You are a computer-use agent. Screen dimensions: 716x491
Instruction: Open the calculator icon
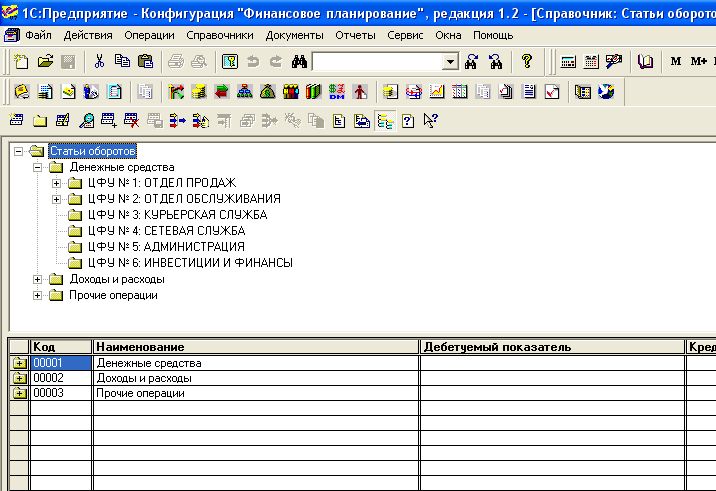(x=568, y=61)
